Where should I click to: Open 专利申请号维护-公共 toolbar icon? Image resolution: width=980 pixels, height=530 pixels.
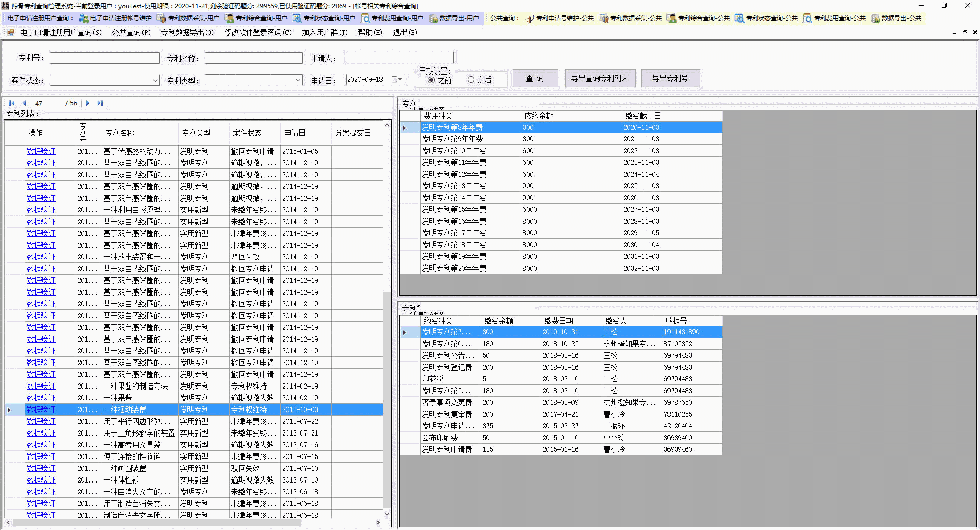pyautogui.click(x=561, y=18)
